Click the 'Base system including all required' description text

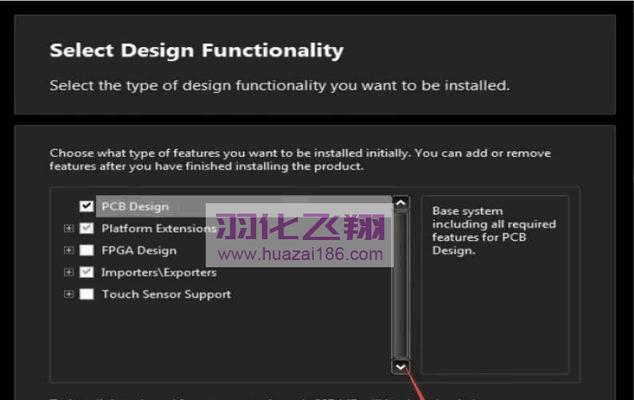pos(494,231)
